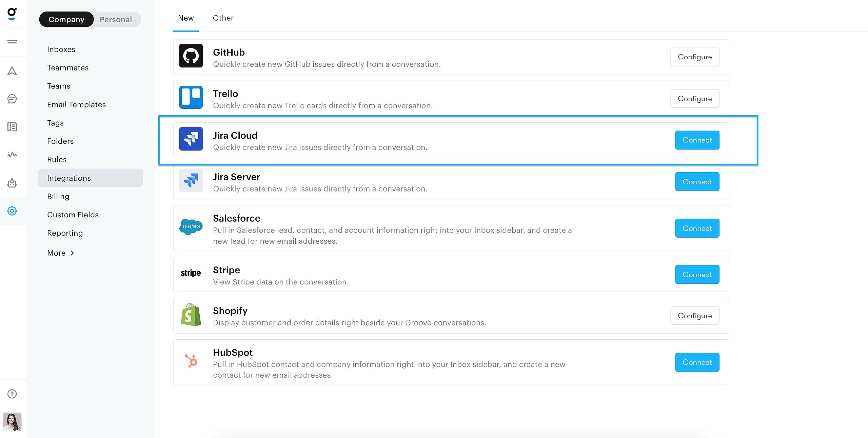868x438 pixels.
Task: Open Custom Fields settings
Action: coord(73,215)
